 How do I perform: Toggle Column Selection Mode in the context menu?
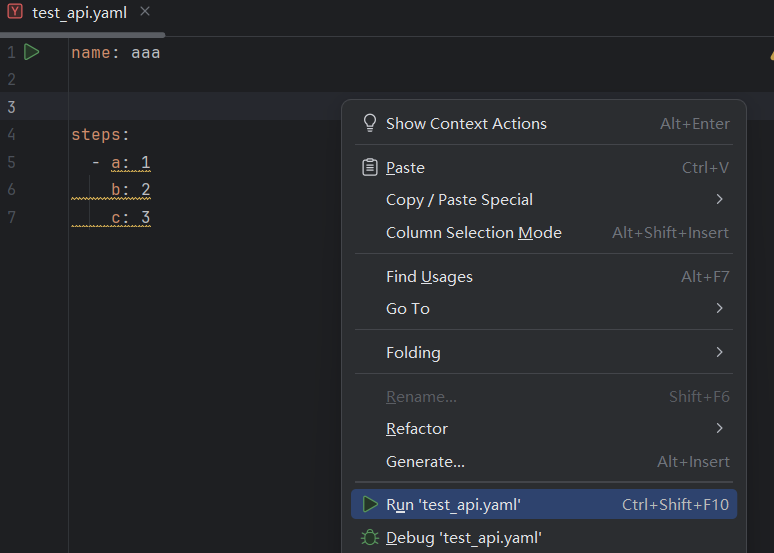tap(473, 232)
